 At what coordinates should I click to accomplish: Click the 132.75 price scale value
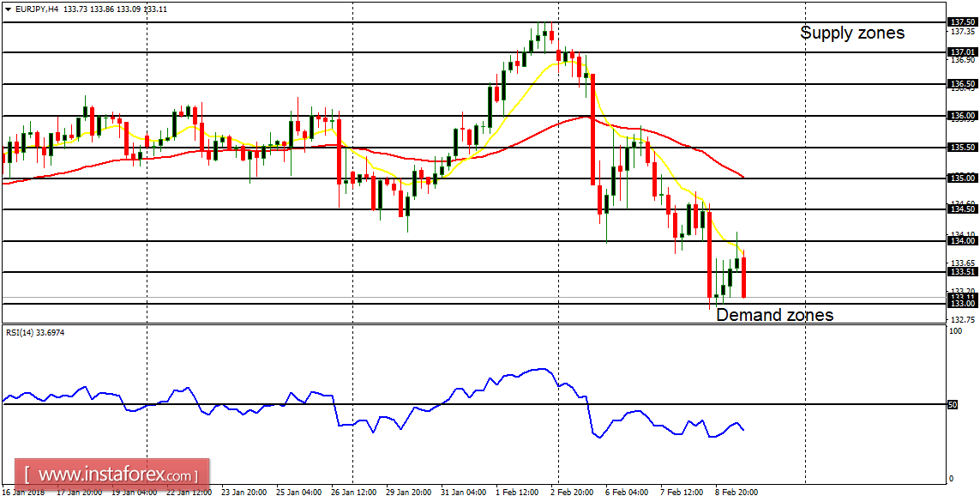click(x=963, y=319)
